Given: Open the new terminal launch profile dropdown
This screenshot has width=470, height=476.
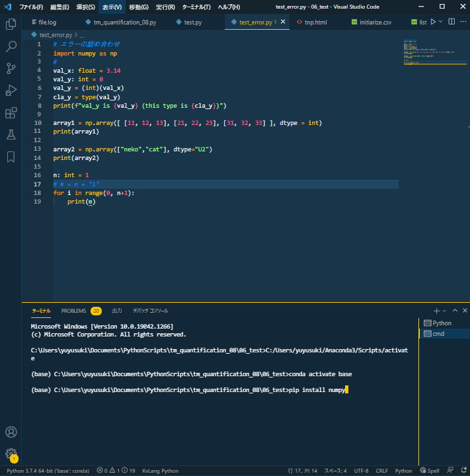Looking at the screenshot, I should [x=444, y=311].
